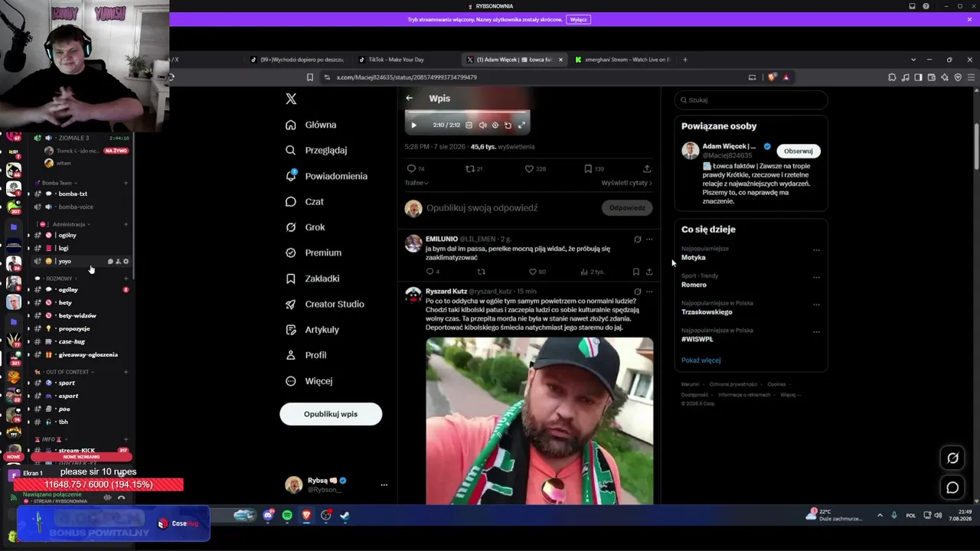Screen dimensions: 980x551
Task: Open Powiadomienia in X sidebar
Action: (326, 176)
